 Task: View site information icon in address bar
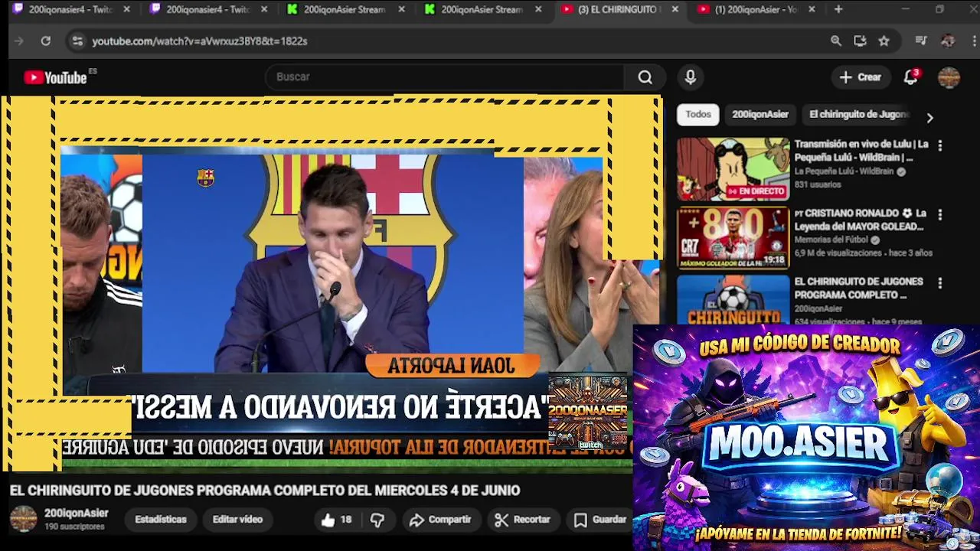click(x=77, y=41)
